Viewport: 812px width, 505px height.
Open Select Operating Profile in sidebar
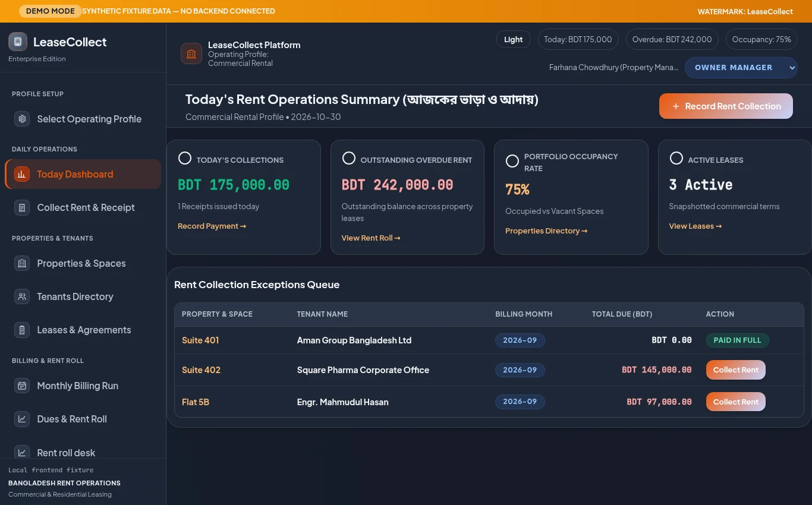[83, 119]
